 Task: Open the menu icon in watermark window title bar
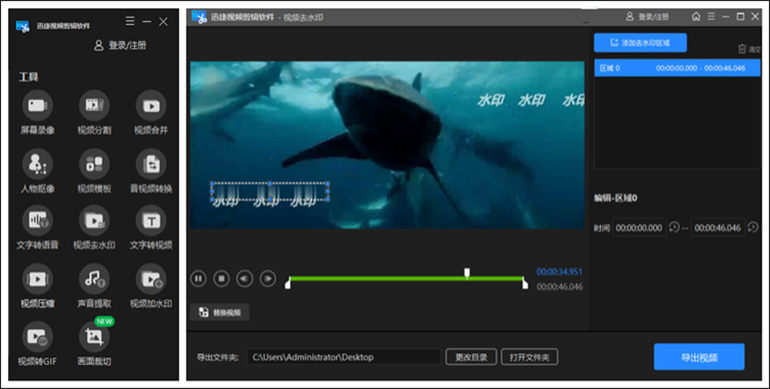pos(711,17)
